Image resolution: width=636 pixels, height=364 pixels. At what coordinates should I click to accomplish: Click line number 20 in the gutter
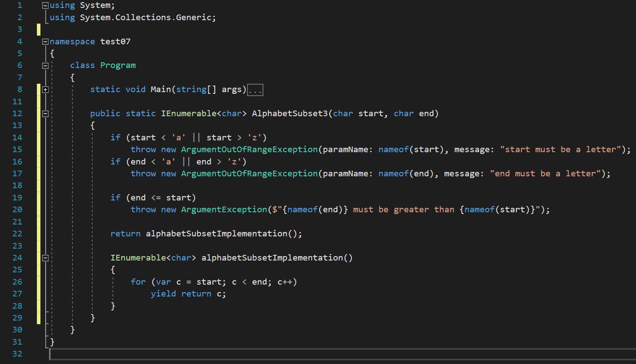(17, 210)
